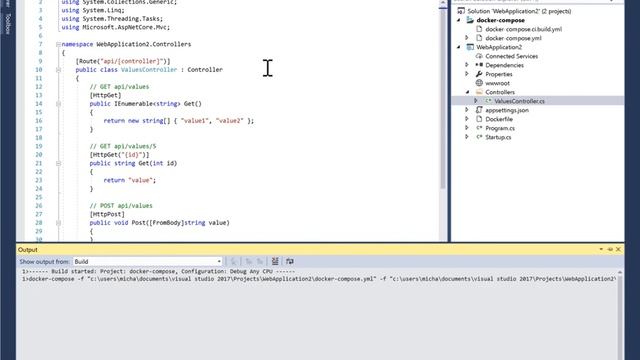Viewport: 640px width, 360px height.
Task: Open Output window position dropdown arrow
Action: pyautogui.click(x=601, y=249)
